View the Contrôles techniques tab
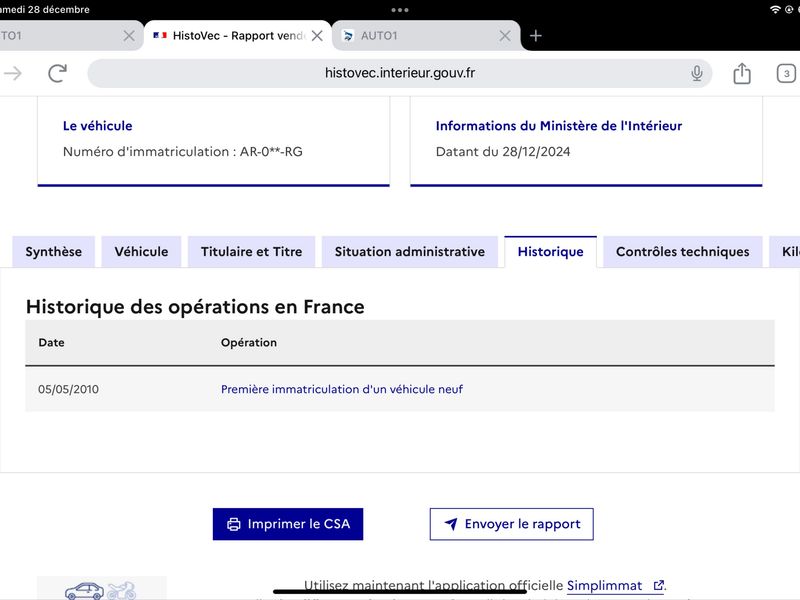This screenshot has width=800, height=600. pyautogui.click(x=683, y=252)
